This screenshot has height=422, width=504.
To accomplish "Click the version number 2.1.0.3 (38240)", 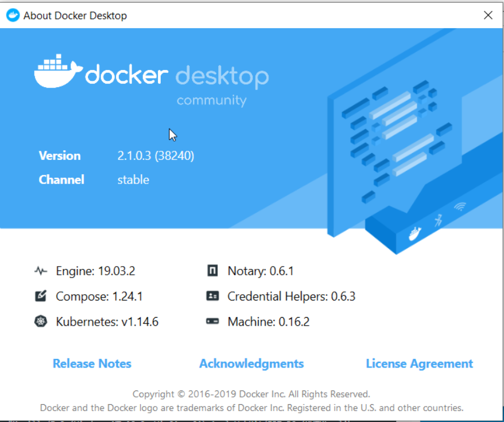I will tap(156, 155).
